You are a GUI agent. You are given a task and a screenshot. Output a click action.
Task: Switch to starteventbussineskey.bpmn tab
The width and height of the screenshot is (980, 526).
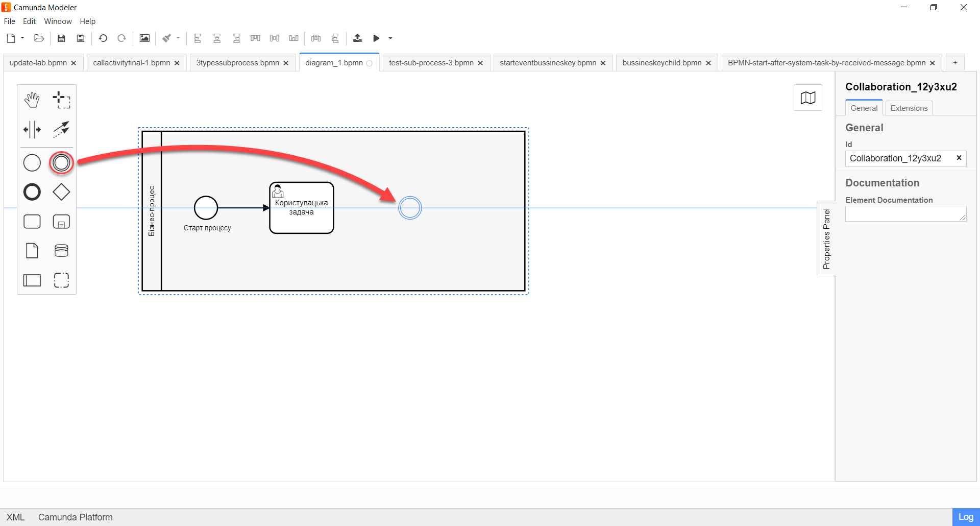coord(548,63)
